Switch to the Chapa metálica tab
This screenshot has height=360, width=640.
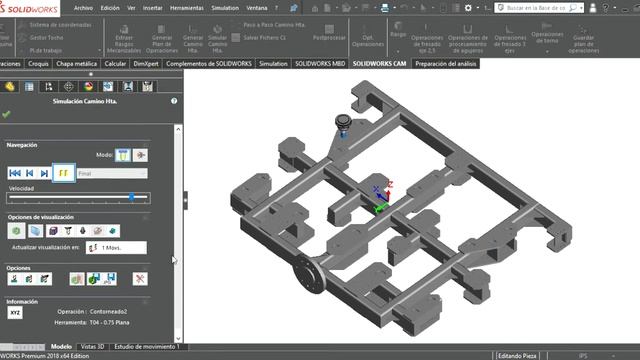pos(77,64)
